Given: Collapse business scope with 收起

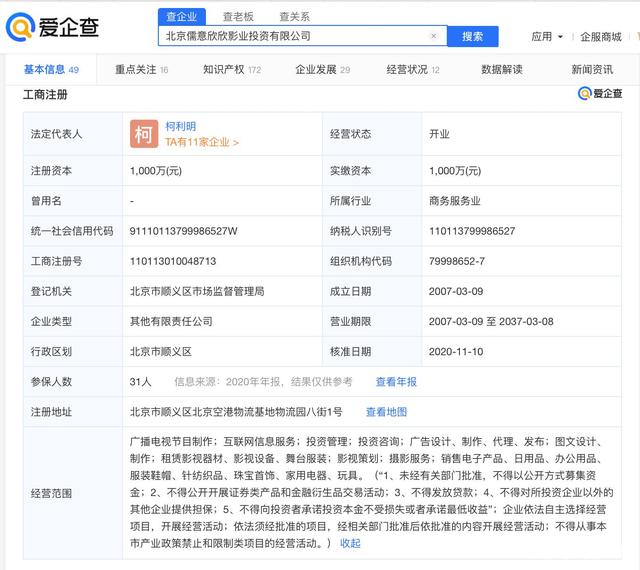Looking at the screenshot, I should [350, 543].
